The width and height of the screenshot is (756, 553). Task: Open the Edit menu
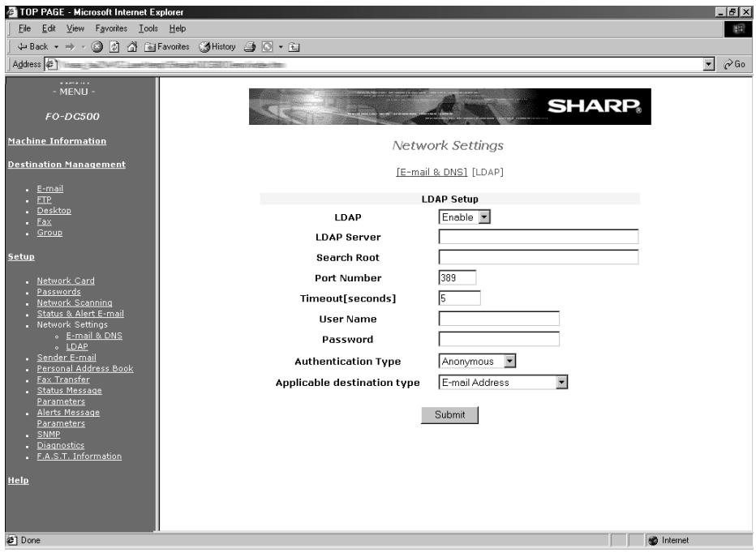pyautogui.click(x=49, y=28)
